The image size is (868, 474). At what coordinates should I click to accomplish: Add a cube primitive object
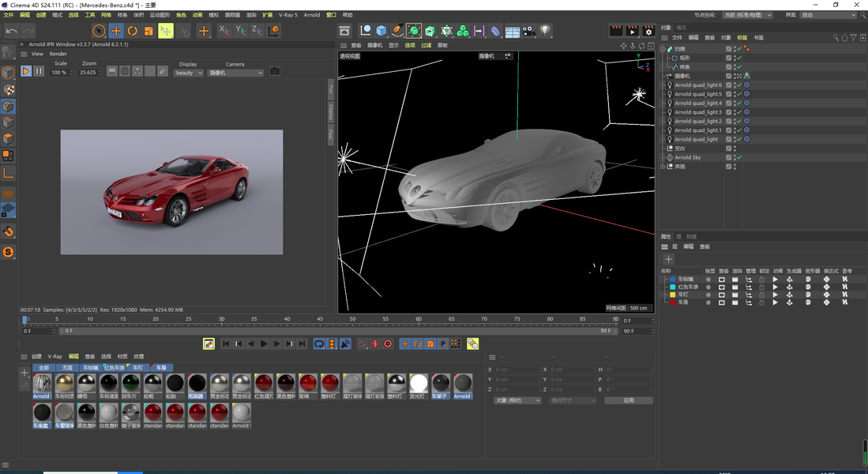tap(381, 31)
